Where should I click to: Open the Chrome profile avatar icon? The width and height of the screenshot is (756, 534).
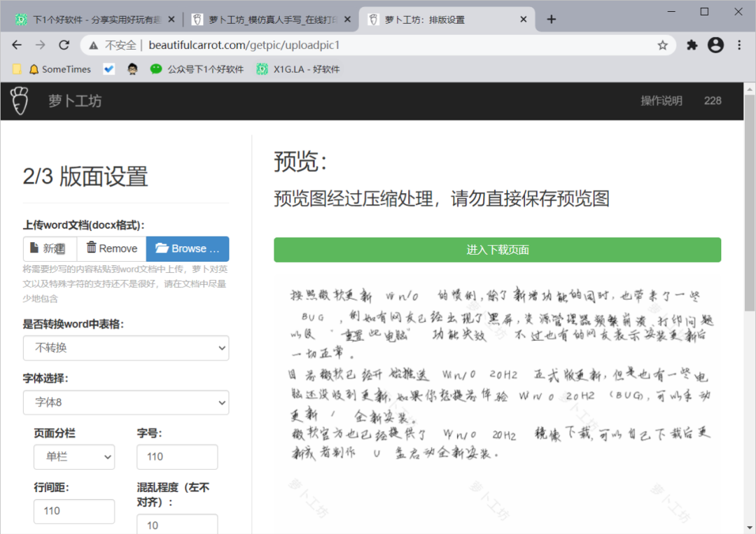pyautogui.click(x=715, y=45)
